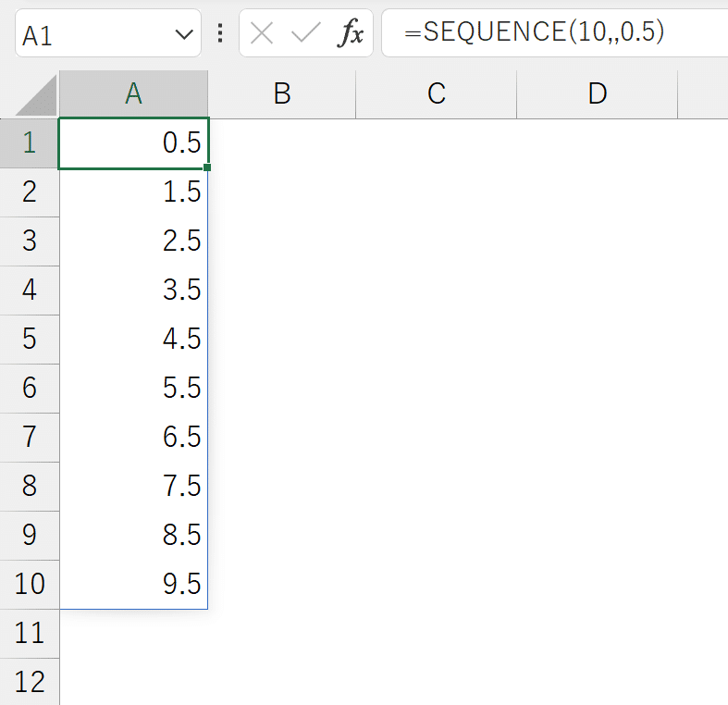Click the formula bar with =SEQUENCE(10,,0.5)
This screenshot has width=728, height=705.
click(555, 33)
